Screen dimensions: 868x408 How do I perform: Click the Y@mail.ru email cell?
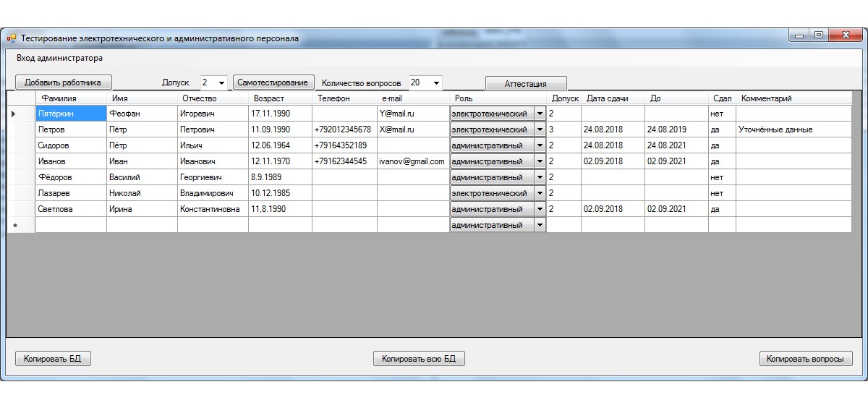pos(413,114)
